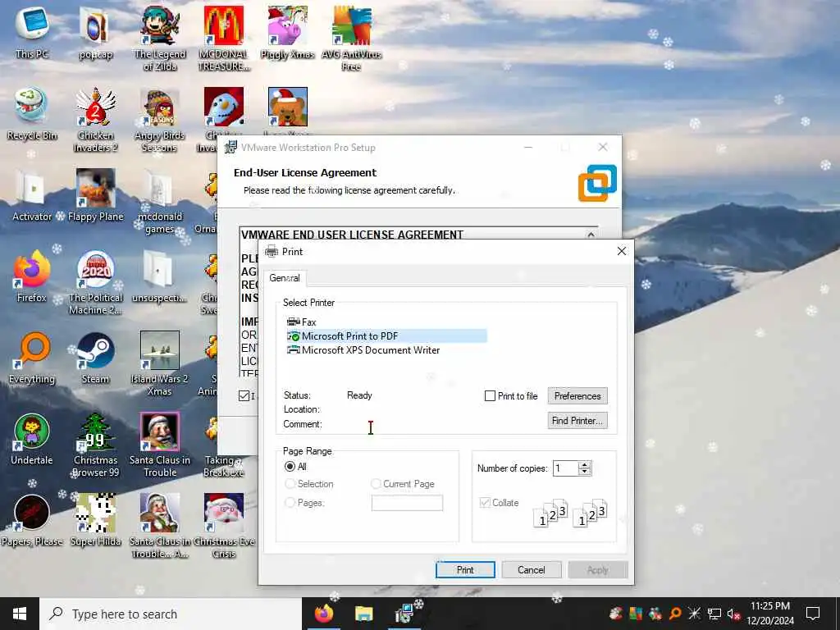The height and width of the screenshot is (630, 840).
Task: Open mcdonald games folder icon
Action: tap(160, 200)
